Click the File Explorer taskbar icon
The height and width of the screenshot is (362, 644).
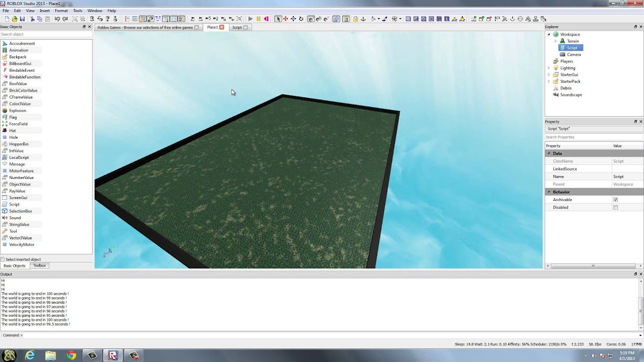pyautogui.click(x=51, y=355)
